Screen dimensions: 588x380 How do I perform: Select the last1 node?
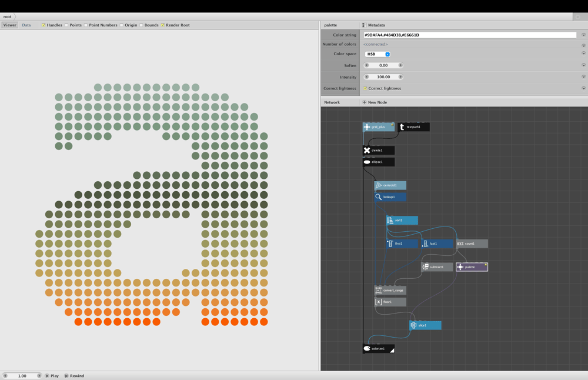[437, 244]
